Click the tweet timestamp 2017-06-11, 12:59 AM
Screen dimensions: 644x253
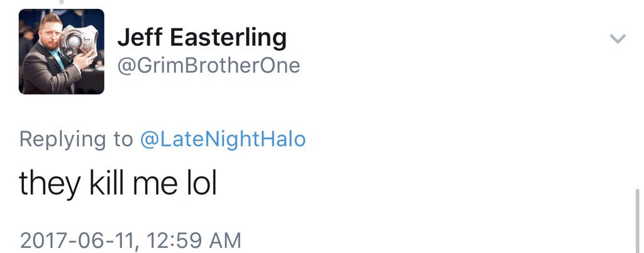click(x=130, y=240)
